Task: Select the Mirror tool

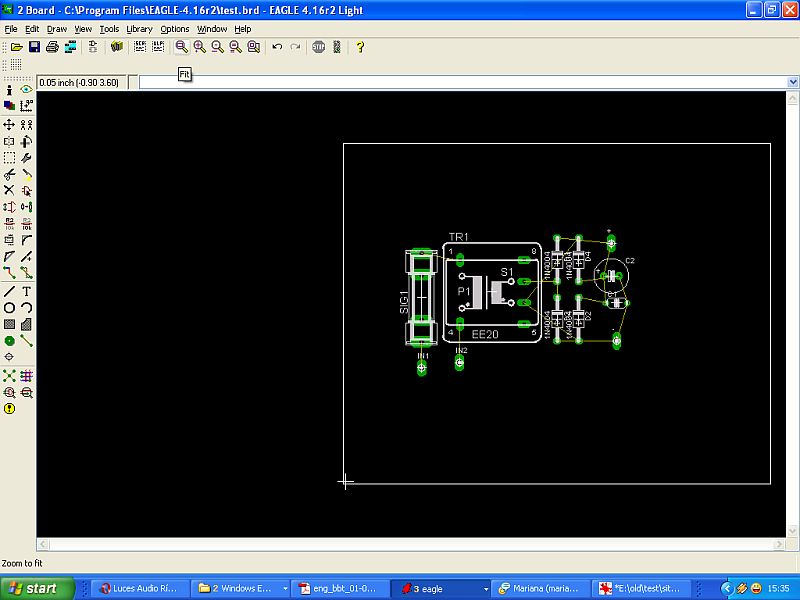Action: click(x=9, y=141)
